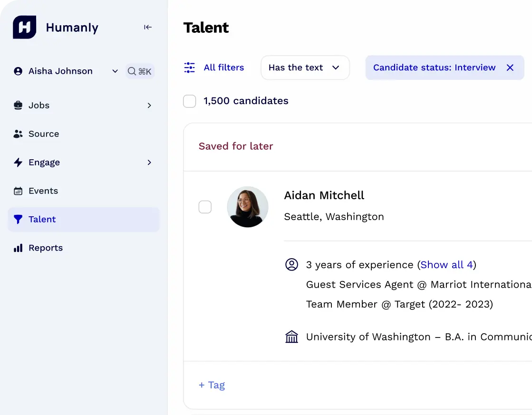Expand the Aisha Johnson account menu

tap(115, 71)
